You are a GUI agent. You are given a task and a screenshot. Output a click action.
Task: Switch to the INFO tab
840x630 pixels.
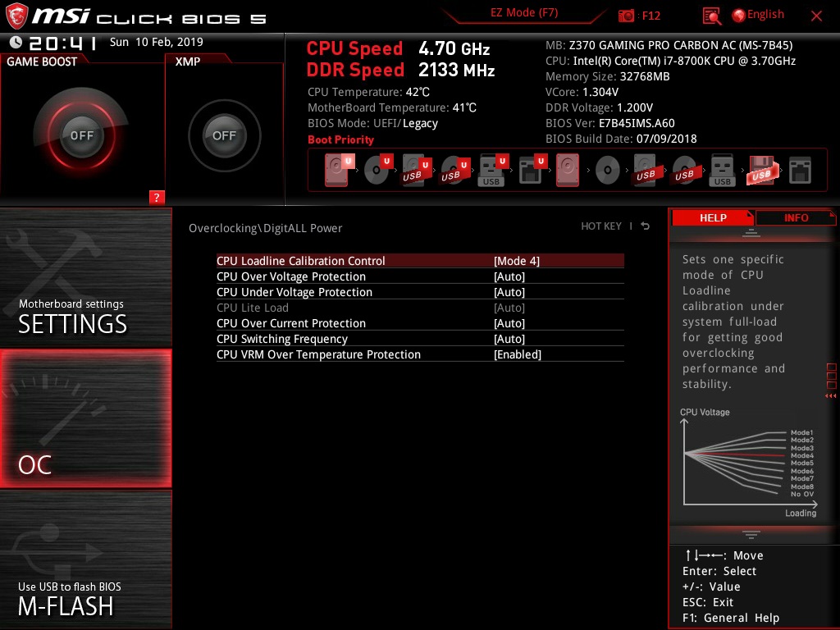[796, 217]
